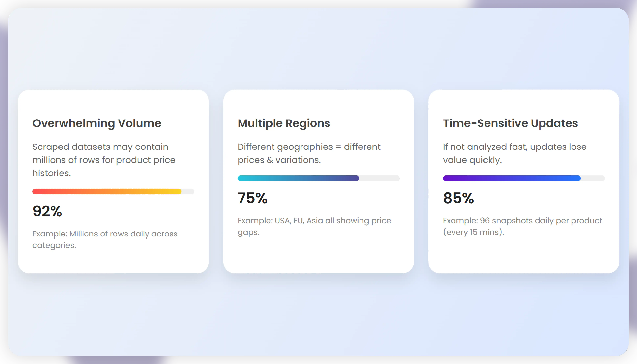Image resolution: width=637 pixels, height=364 pixels.
Task: Click the orange-yellow progress bar fill
Action: point(107,192)
